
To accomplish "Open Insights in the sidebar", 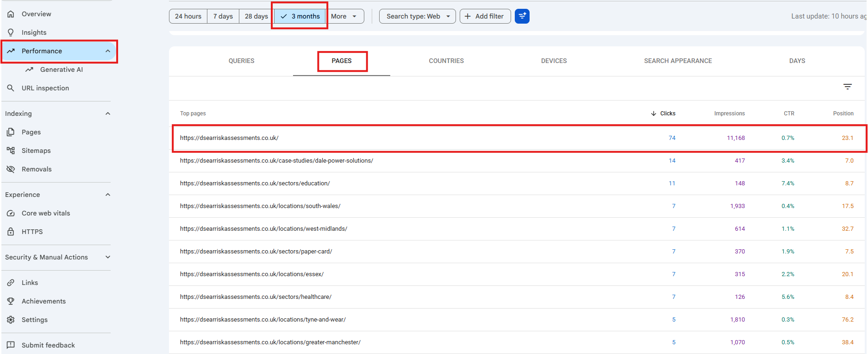I will [x=34, y=32].
